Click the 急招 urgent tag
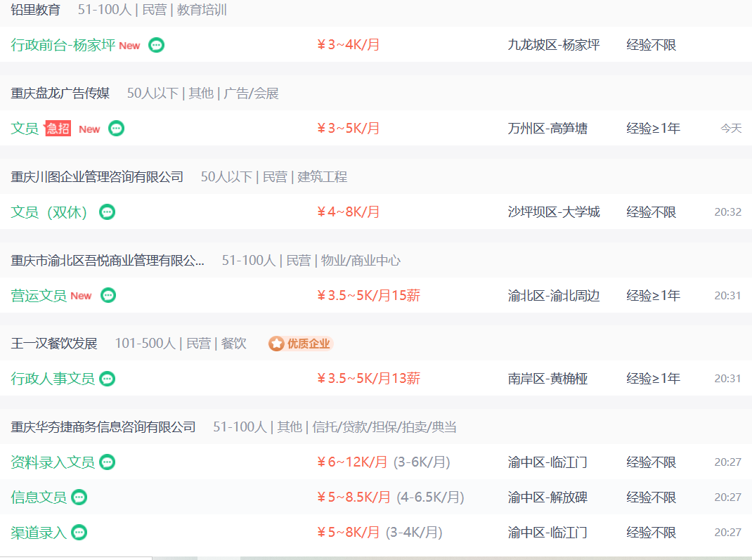The height and width of the screenshot is (560, 752). click(x=58, y=129)
